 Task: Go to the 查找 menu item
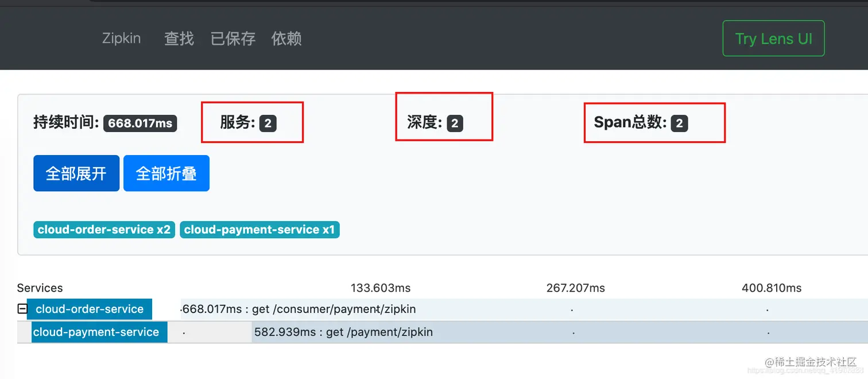179,38
